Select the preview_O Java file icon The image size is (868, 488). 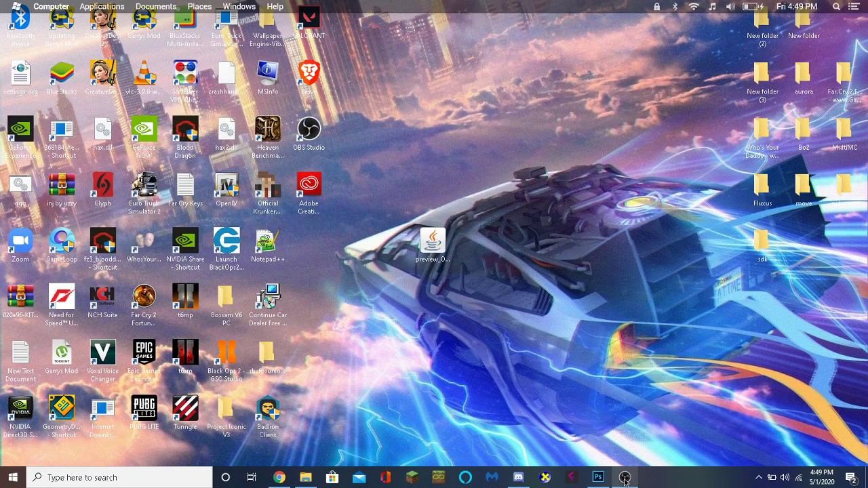coord(433,241)
